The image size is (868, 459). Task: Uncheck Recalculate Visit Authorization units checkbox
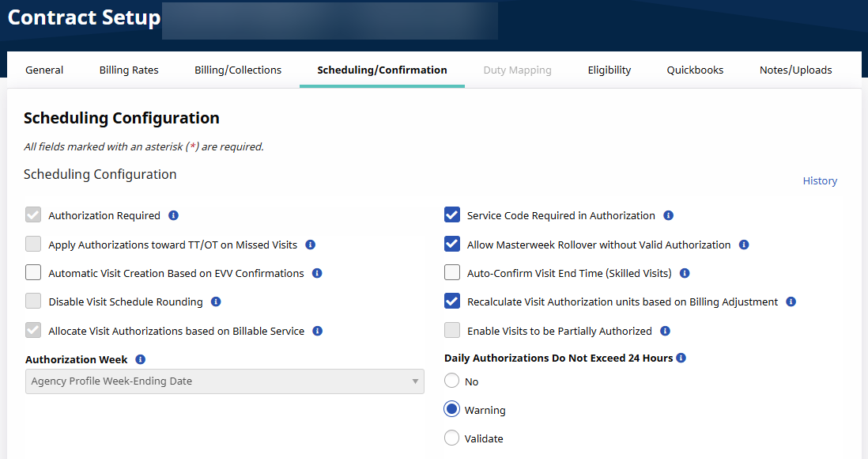(x=452, y=302)
